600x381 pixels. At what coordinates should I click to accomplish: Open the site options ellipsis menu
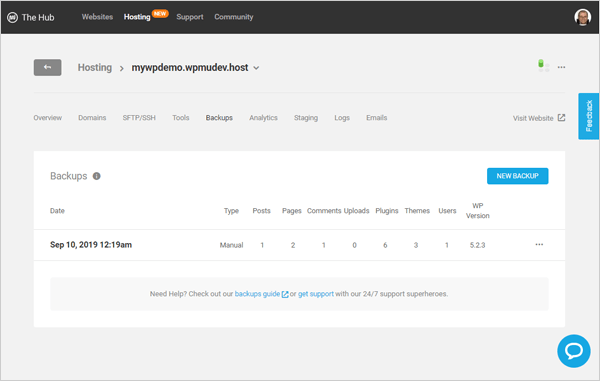pyautogui.click(x=561, y=67)
